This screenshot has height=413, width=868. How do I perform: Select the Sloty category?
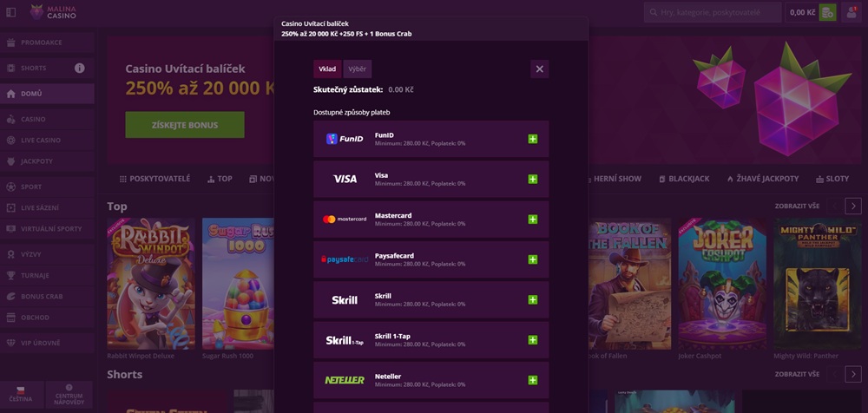832,179
